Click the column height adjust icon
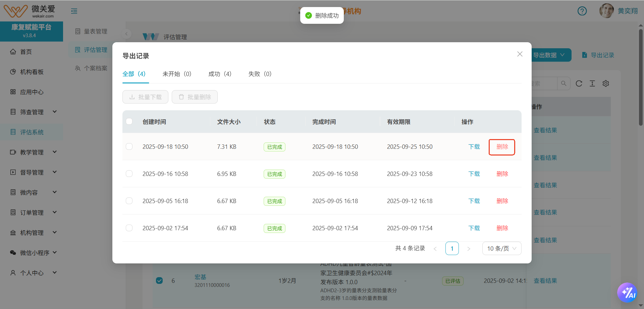 [x=592, y=83]
